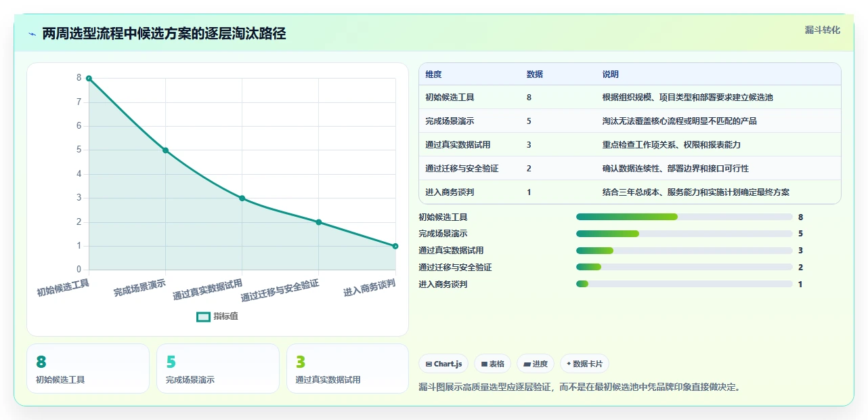Click x-axis label 通过迁移与安全验证 on chart
This screenshot has height=420, width=868.
tap(280, 290)
